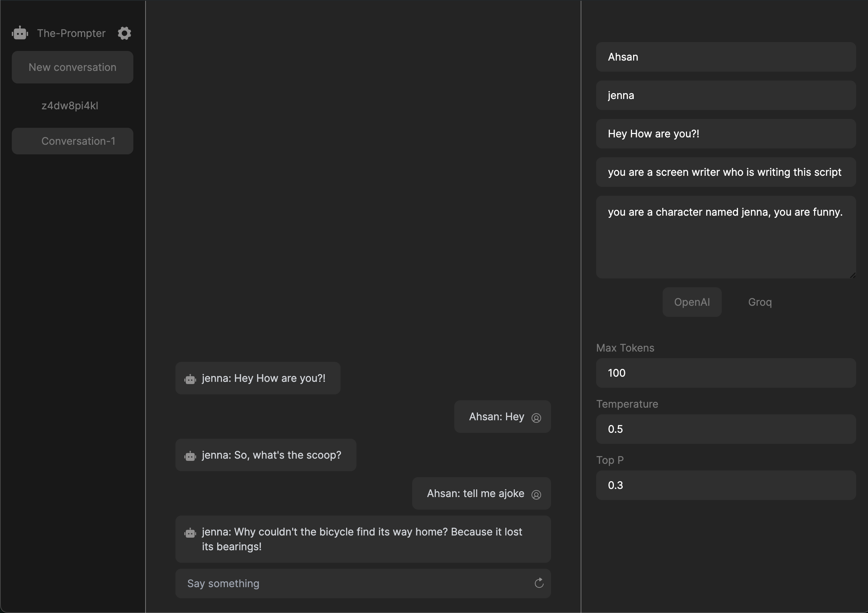The height and width of the screenshot is (613, 868).
Task: Click user avatar icon beside 'tell me ajoke'
Action: pyautogui.click(x=536, y=494)
